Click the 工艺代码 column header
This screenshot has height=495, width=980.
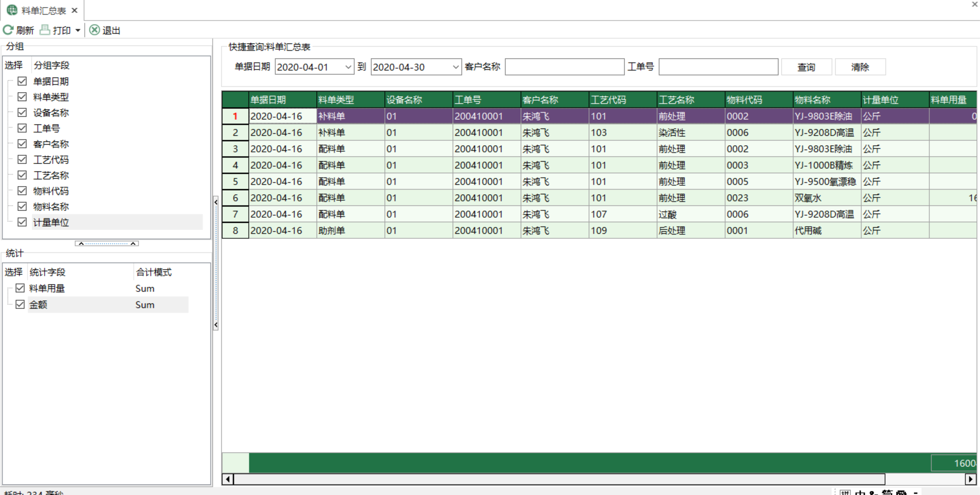coord(622,100)
